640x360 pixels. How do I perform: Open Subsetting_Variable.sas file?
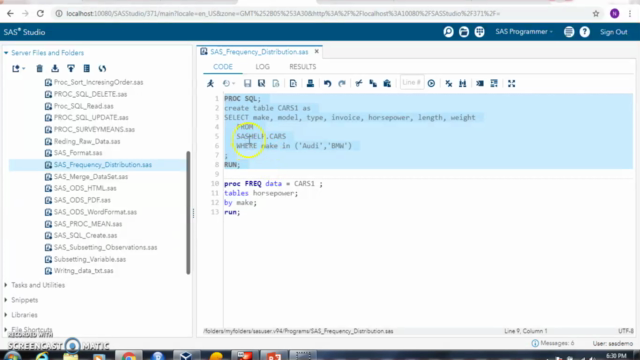tap(90, 259)
